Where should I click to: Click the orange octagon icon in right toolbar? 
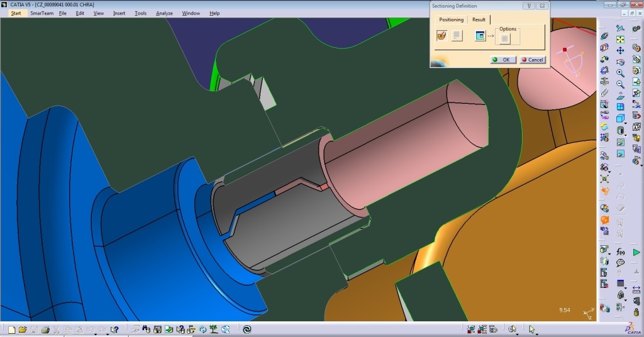click(604, 220)
